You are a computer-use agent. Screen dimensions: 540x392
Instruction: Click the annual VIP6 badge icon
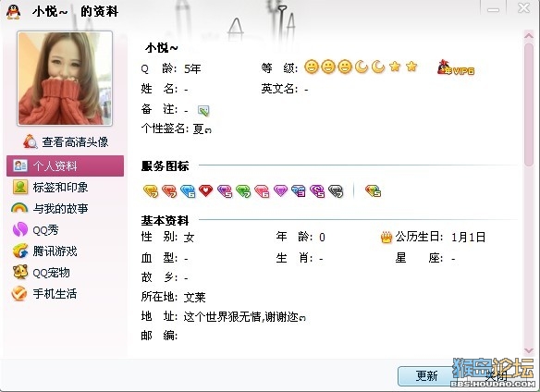pos(456,67)
